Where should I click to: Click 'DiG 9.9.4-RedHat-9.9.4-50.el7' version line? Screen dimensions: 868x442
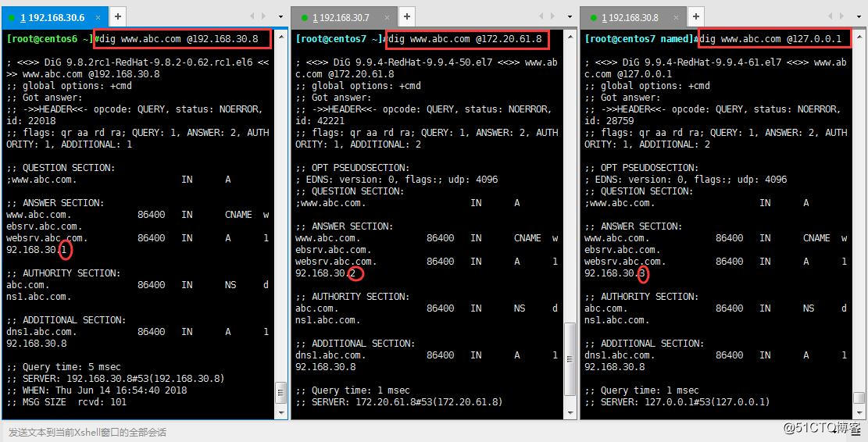click(x=427, y=62)
